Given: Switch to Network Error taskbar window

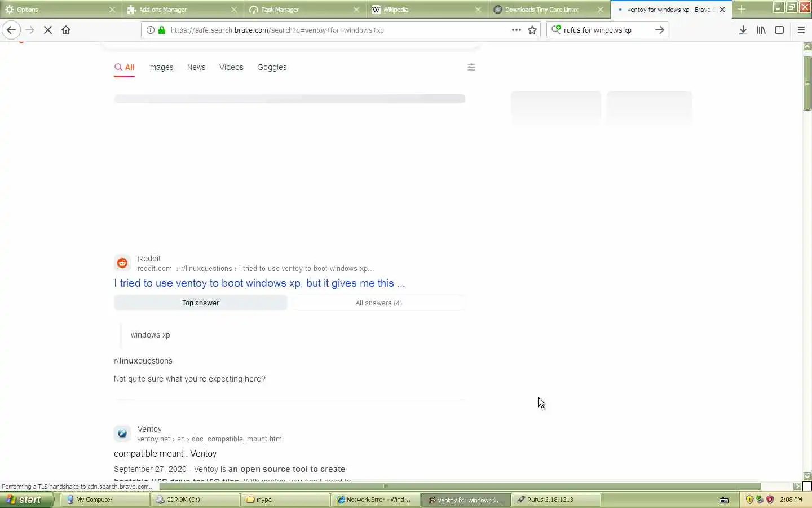Looking at the screenshot, I should click(x=376, y=500).
